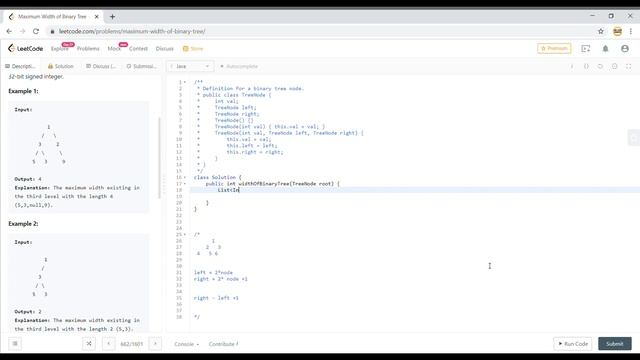640x360 pixels.
Task: Click the Run Code button
Action: coord(573,344)
